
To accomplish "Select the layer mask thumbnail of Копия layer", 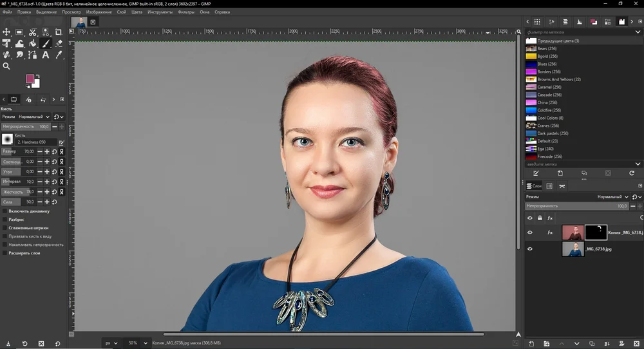I will [596, 232].
